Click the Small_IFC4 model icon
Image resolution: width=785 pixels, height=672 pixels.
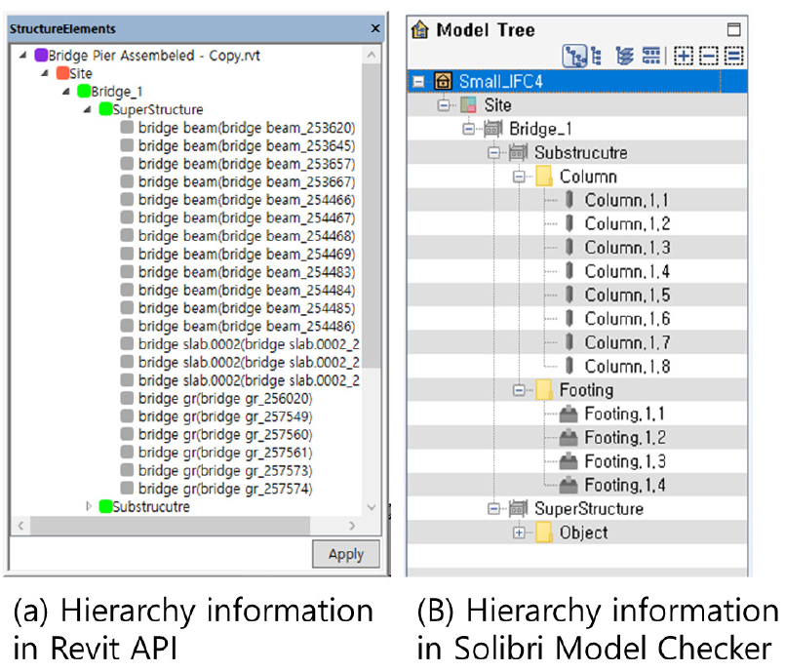pos(443,82)
